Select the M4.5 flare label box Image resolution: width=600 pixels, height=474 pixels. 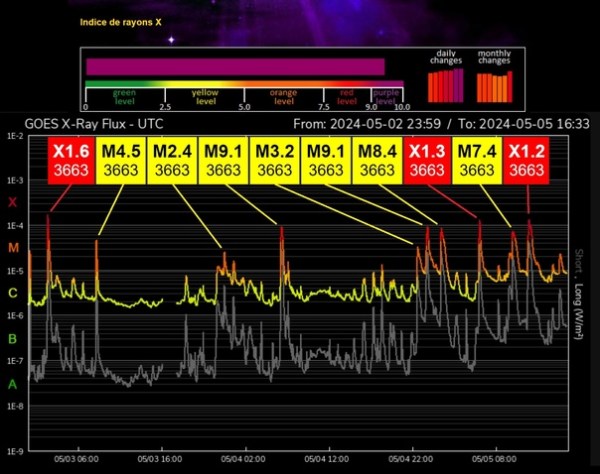123,160
